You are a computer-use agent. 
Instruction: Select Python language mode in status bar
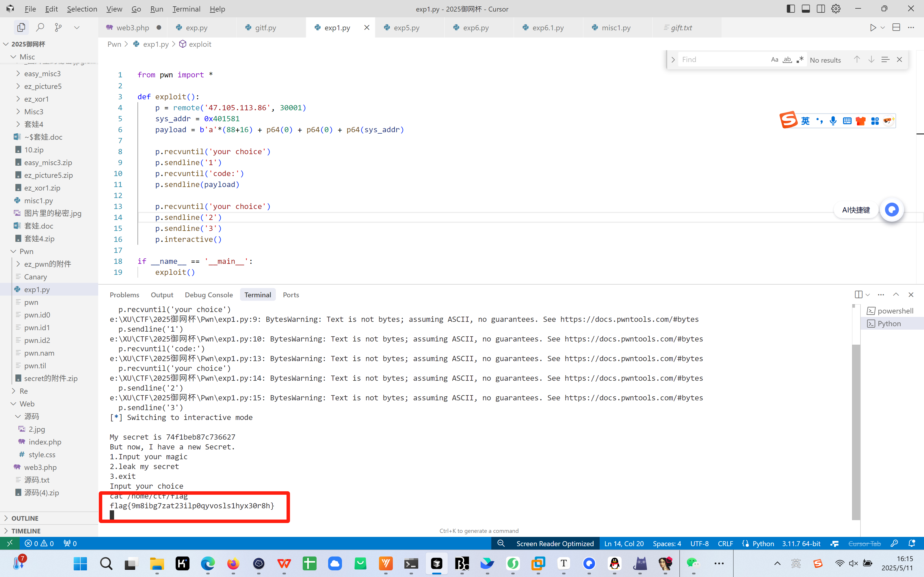click(763, 544)
